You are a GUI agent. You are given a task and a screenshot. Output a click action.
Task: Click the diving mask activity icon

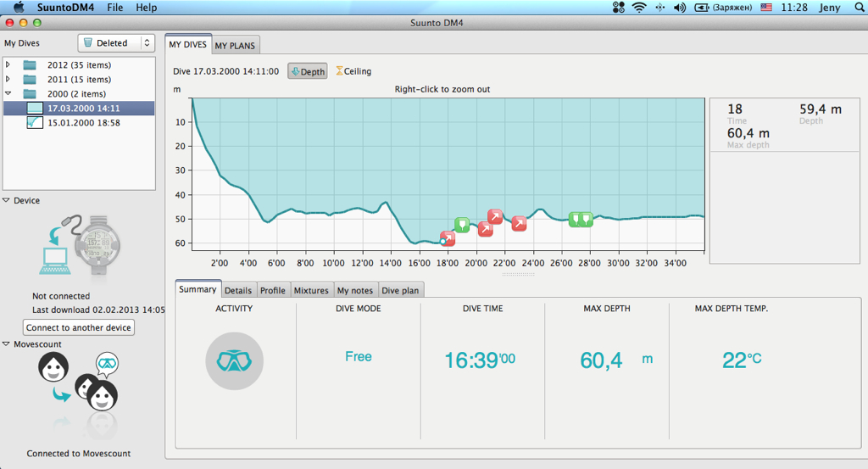(234, 360)
